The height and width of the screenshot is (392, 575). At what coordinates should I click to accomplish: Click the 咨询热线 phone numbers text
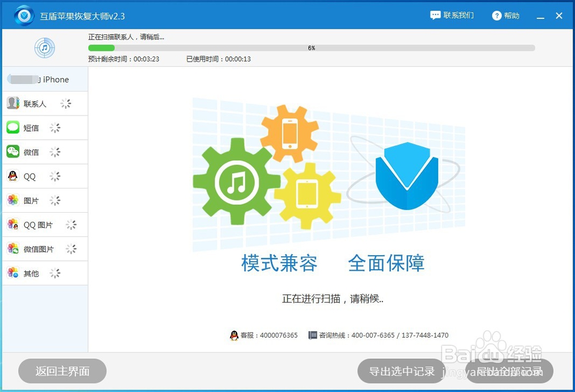click(384, 335)
